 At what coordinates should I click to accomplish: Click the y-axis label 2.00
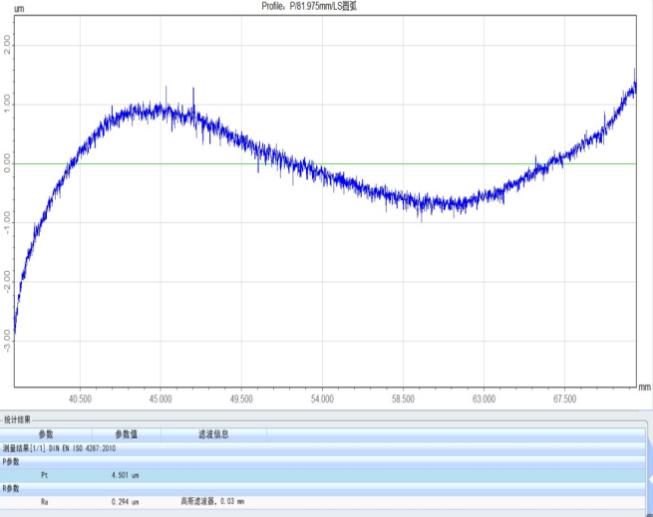pyautogui.click(x=7, y=45)
